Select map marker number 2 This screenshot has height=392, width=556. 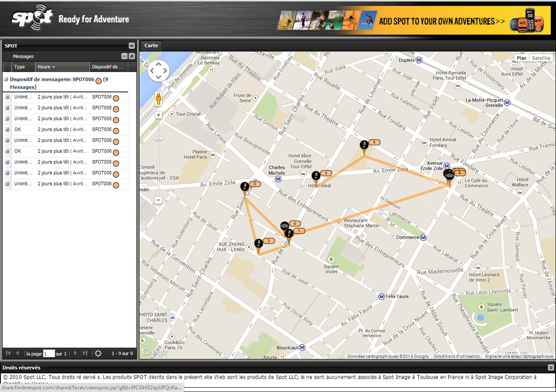(x=258, y=245)
